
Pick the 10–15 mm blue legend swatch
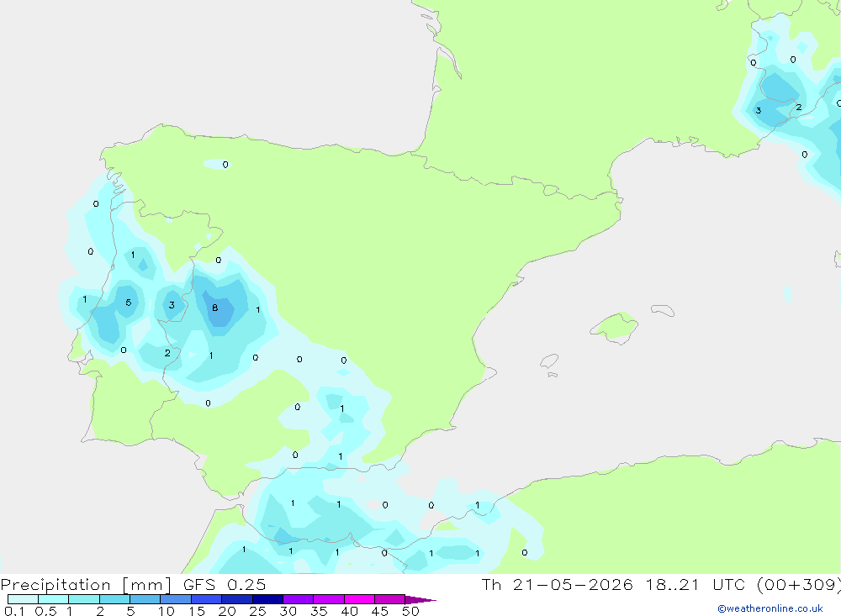[176, 599]
